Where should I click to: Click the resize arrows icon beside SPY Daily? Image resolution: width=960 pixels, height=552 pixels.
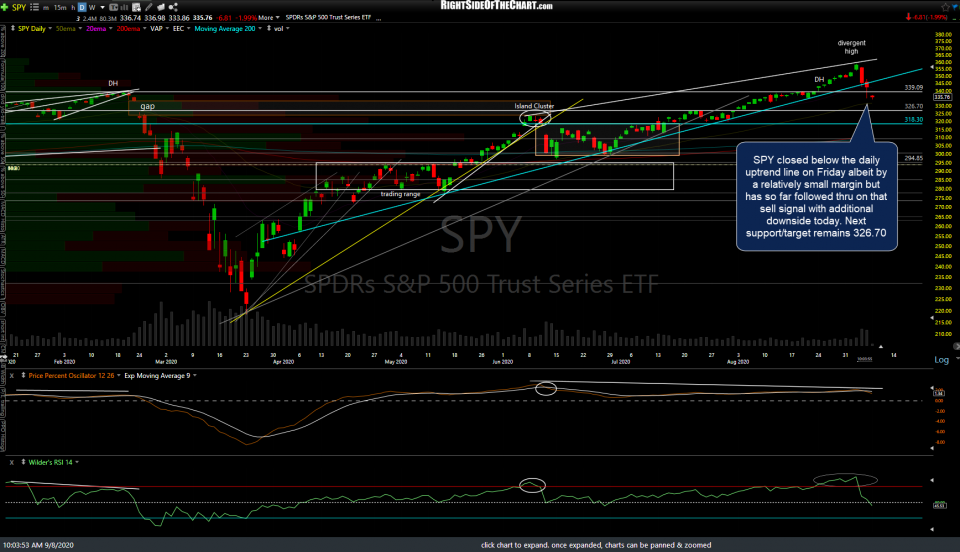pos(13,28)
